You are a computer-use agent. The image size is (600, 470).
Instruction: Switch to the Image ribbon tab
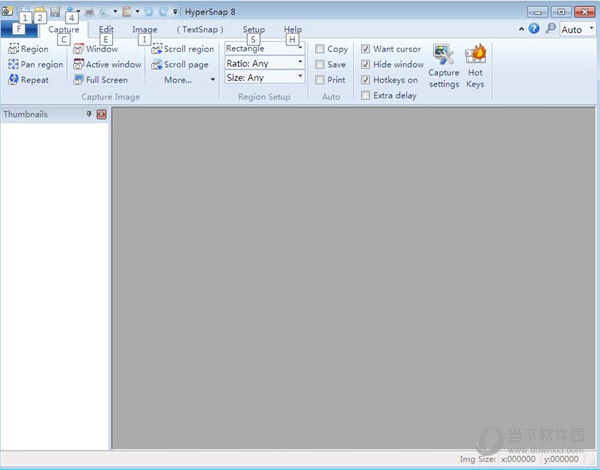pyautogui.click(x=145, y=29)
